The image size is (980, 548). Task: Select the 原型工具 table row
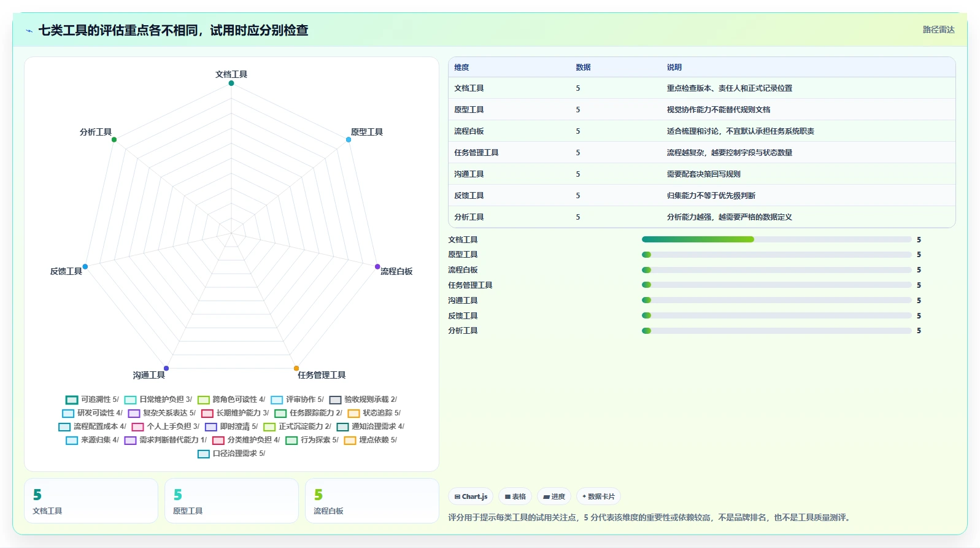point(702,110)
